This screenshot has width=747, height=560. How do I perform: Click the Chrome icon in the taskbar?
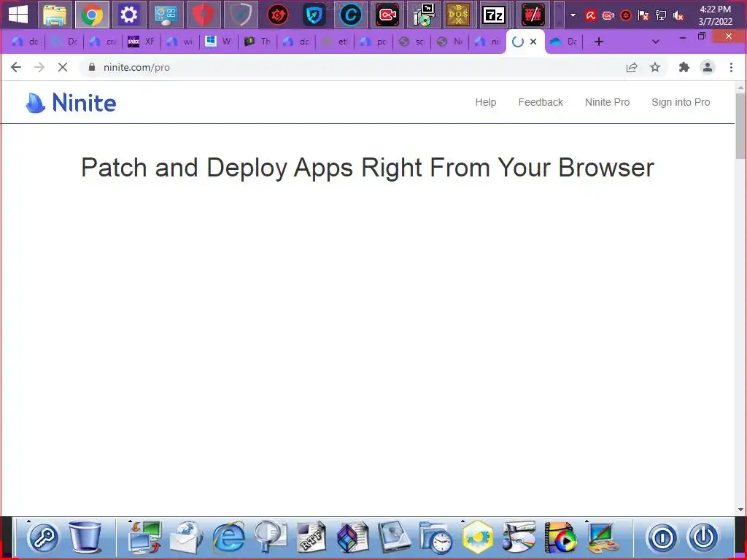click(x=92, y=15)
